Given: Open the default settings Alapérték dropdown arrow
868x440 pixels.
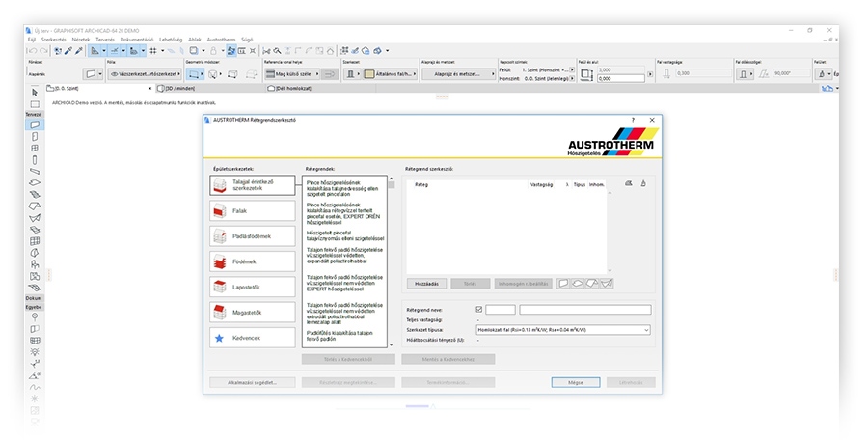Looking at the screenshot, I should pos(100,73).
